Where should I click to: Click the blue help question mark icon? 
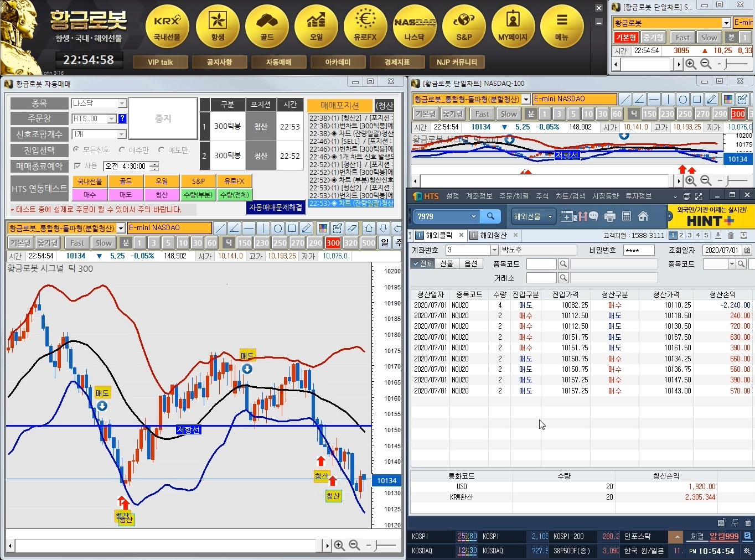coord(122,118)
